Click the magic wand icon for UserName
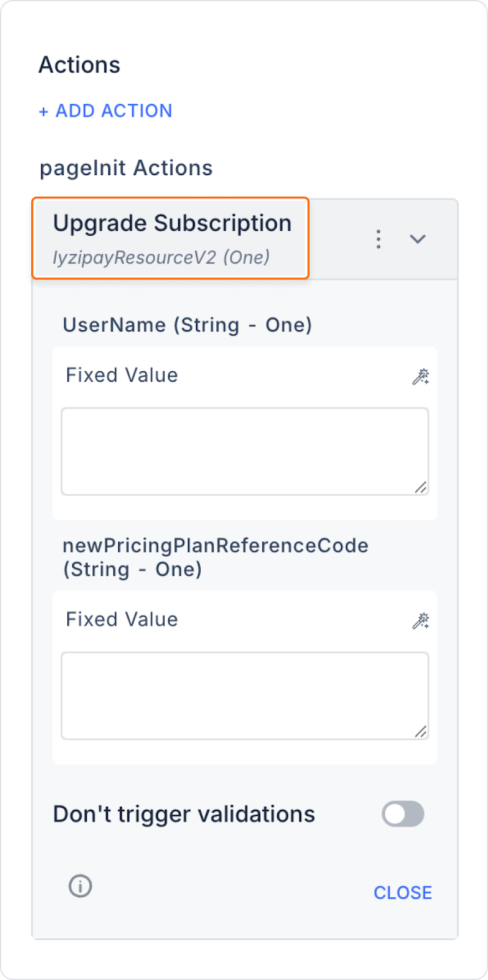Viewport: 488px width, 980px height. (421, 376)
